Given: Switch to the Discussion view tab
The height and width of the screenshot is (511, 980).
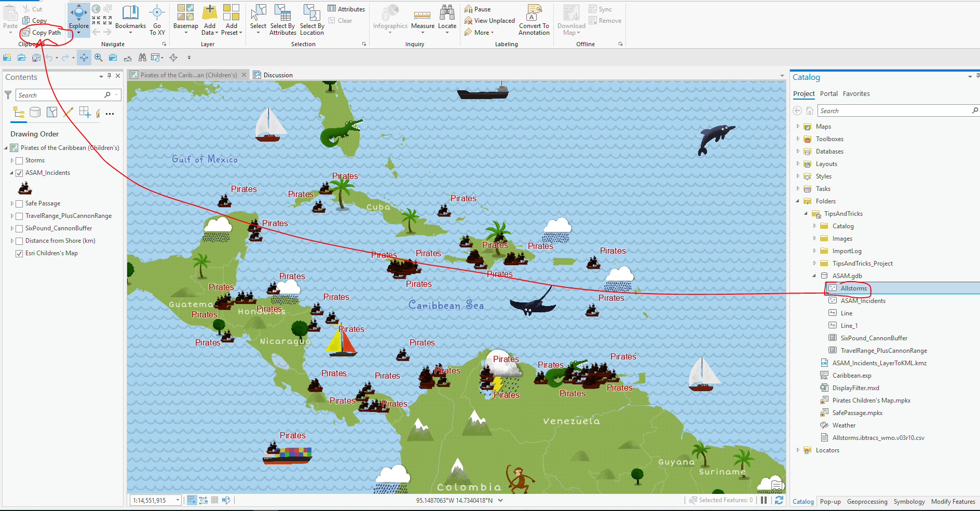Looking at the screenshot, I should pyautogui.click(x=273, y=75).
